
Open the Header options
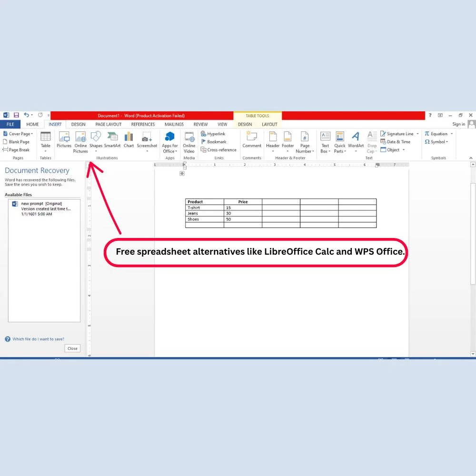point(273,141)
